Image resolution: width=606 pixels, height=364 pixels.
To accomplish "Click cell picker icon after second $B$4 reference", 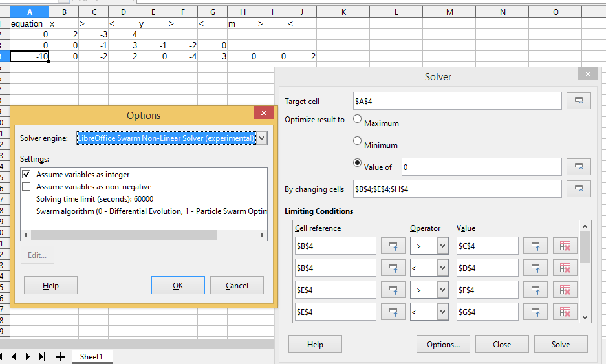I will [x=393, y=268].
